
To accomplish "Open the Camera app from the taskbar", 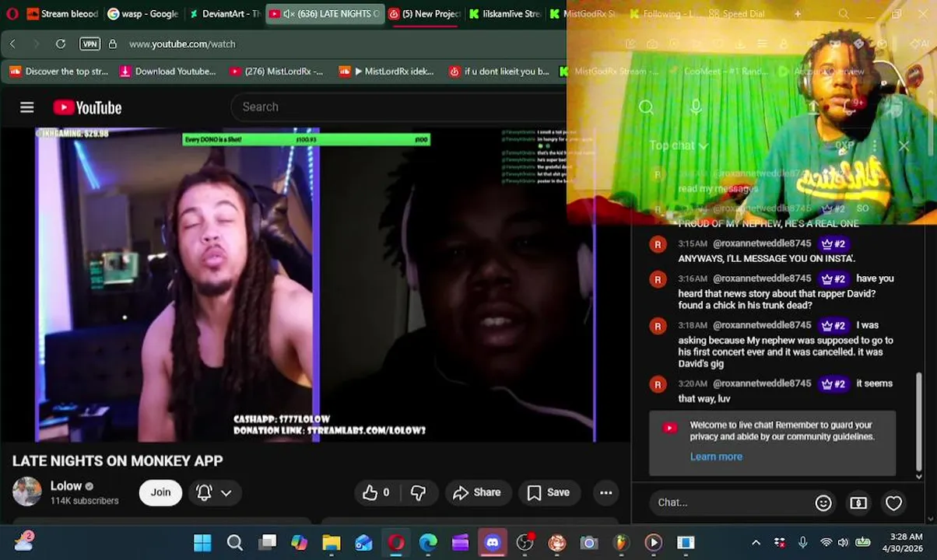I will [589, 543].
